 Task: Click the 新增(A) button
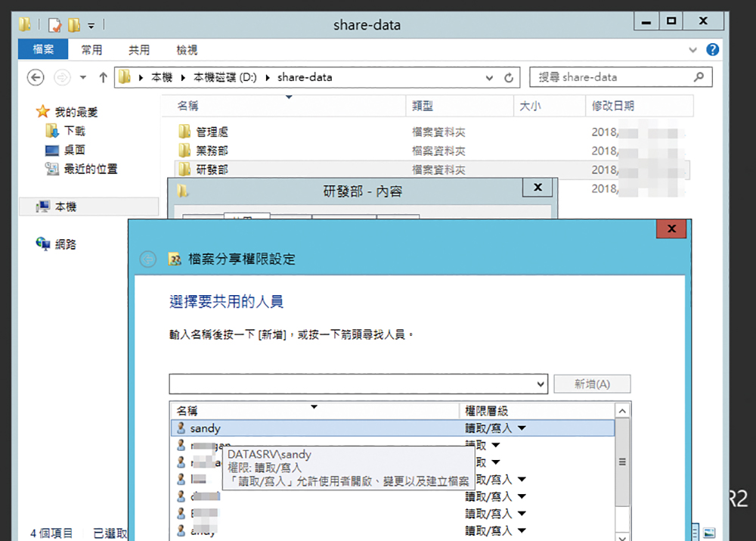click(592, 384)
